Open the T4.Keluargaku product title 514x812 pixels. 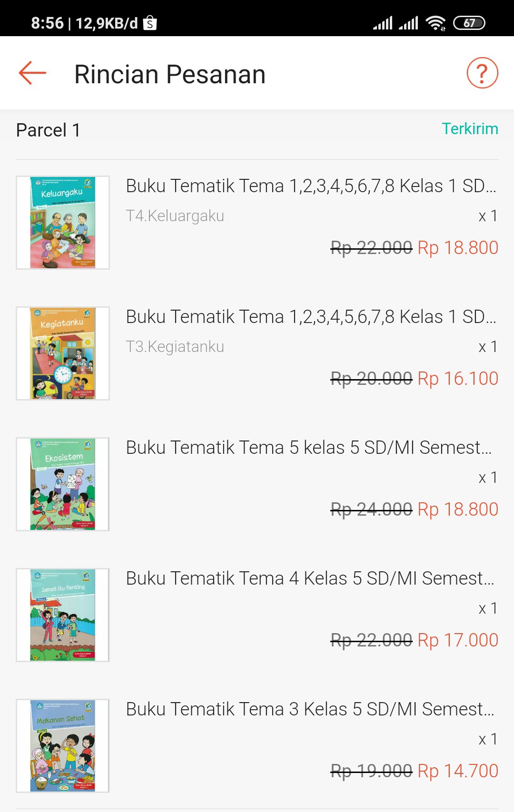[x=311, y=186]
